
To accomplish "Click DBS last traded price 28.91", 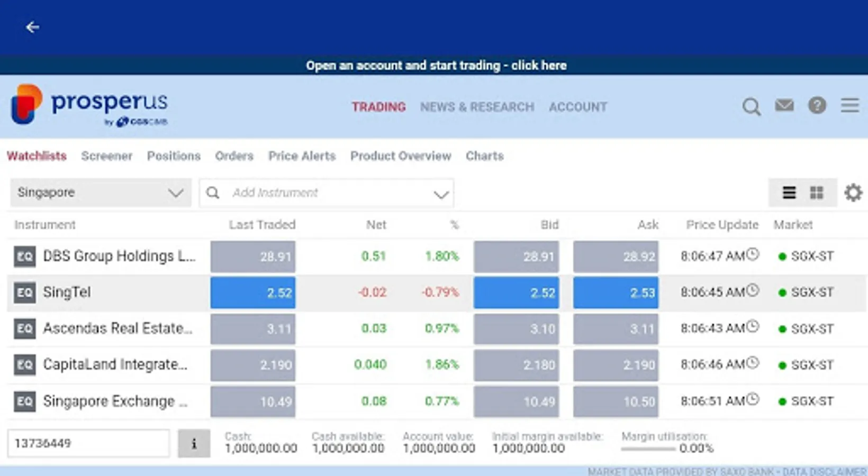I will click(253, 257).
